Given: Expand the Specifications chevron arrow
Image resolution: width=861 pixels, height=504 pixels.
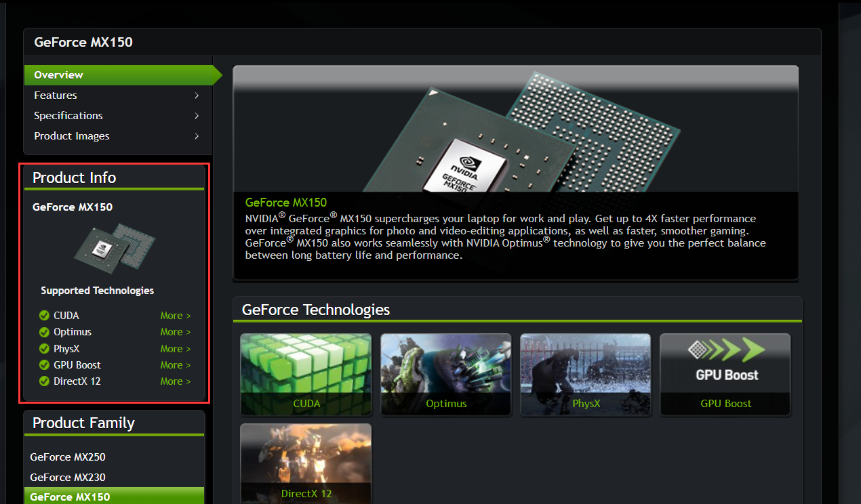Looking at the screenshot, I should (x=197, y=116).
